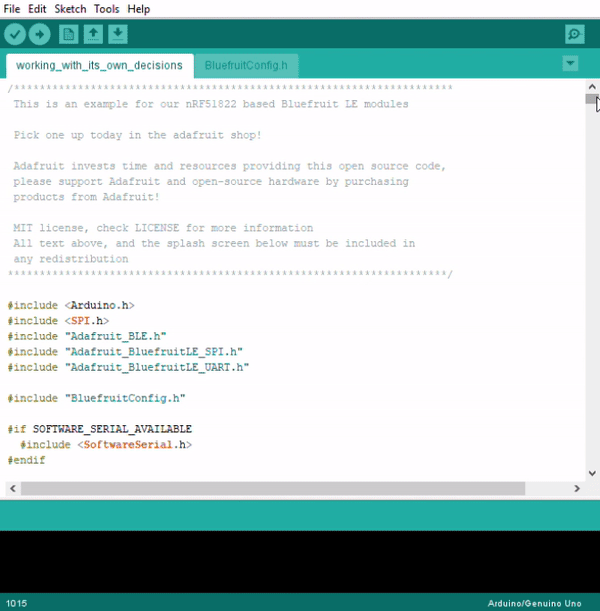Screen dimensions: 600x611
Task: Expand the tab options dropdown arrow
Action: point(570,63)
